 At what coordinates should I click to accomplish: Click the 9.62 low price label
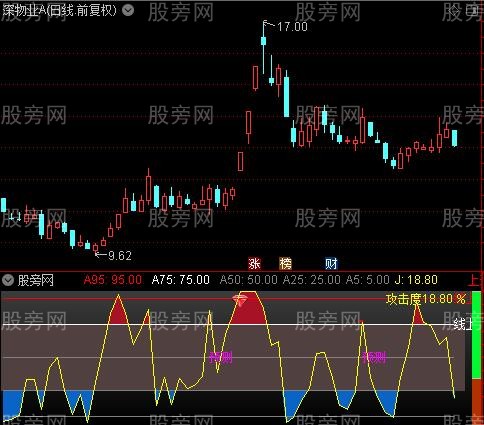point(120,256)
